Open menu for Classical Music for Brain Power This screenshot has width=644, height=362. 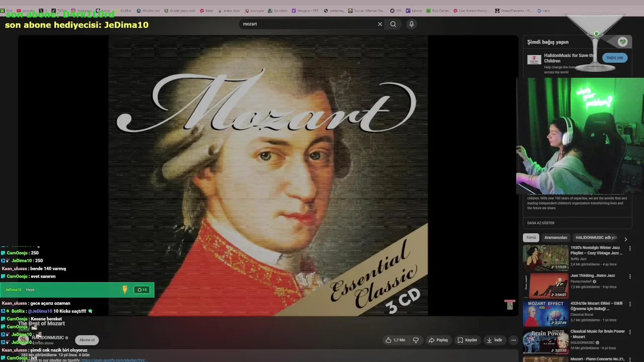pos(629,332)
